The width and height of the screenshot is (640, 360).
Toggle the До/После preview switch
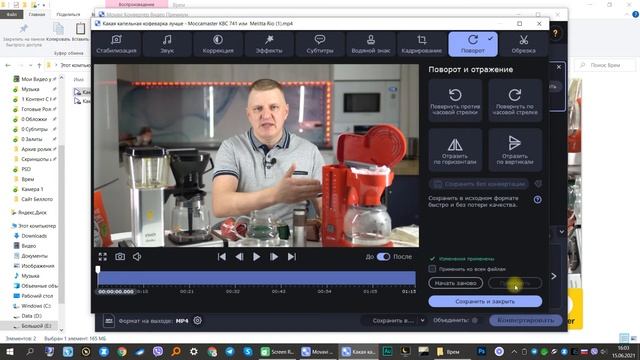tap(383, 257)
